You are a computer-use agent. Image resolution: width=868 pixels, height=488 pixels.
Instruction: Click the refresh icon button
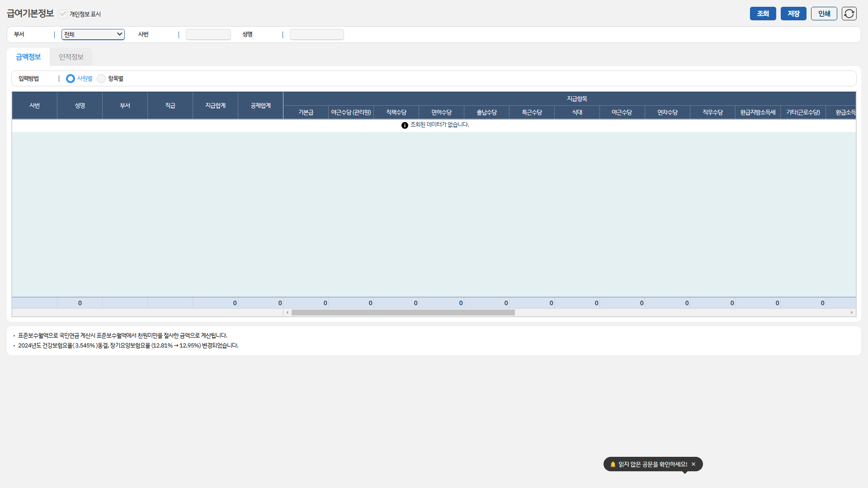(849, 14)
